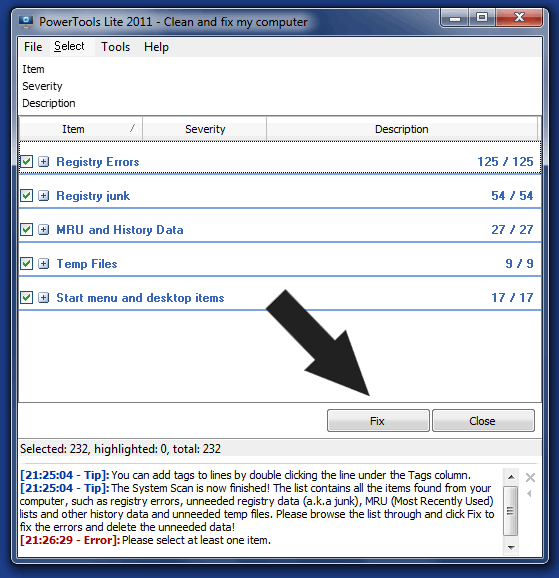Select the MRU and History Data label

119,230
